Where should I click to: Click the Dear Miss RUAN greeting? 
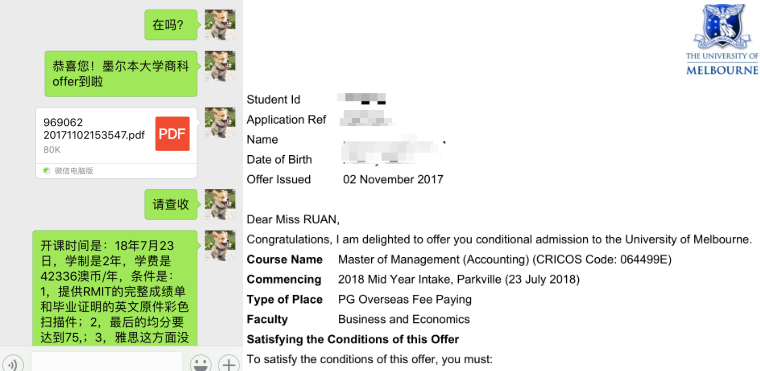pos(293,220)
